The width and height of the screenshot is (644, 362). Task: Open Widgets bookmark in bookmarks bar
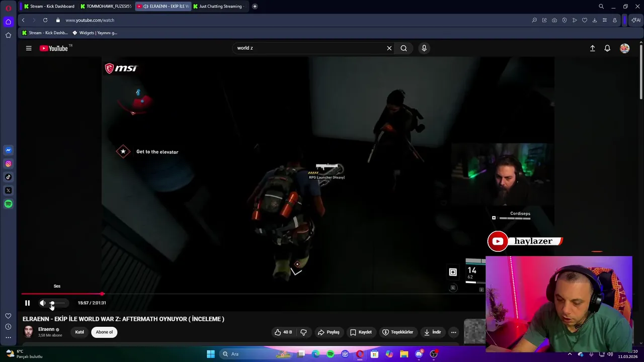click(95, 33)
